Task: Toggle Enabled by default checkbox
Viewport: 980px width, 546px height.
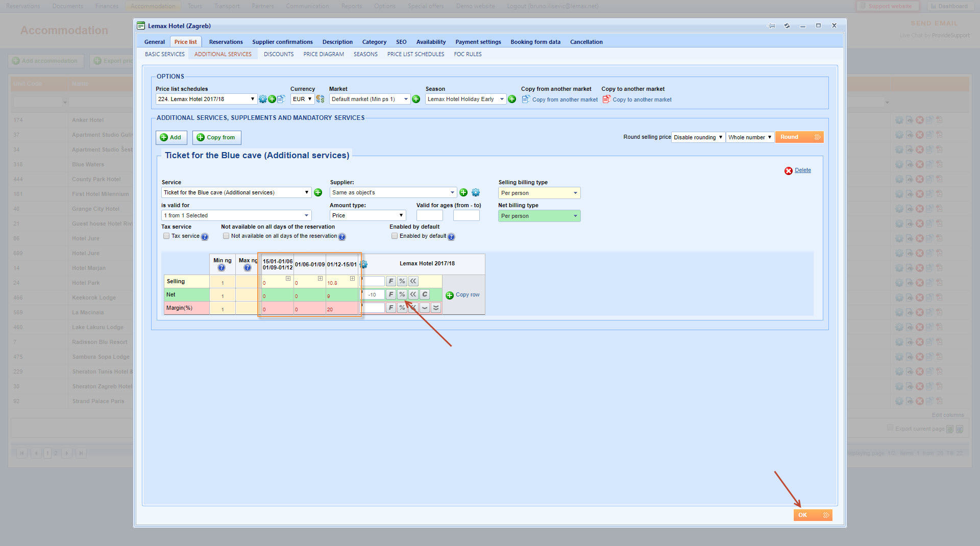Action: (x=395, y=236)
